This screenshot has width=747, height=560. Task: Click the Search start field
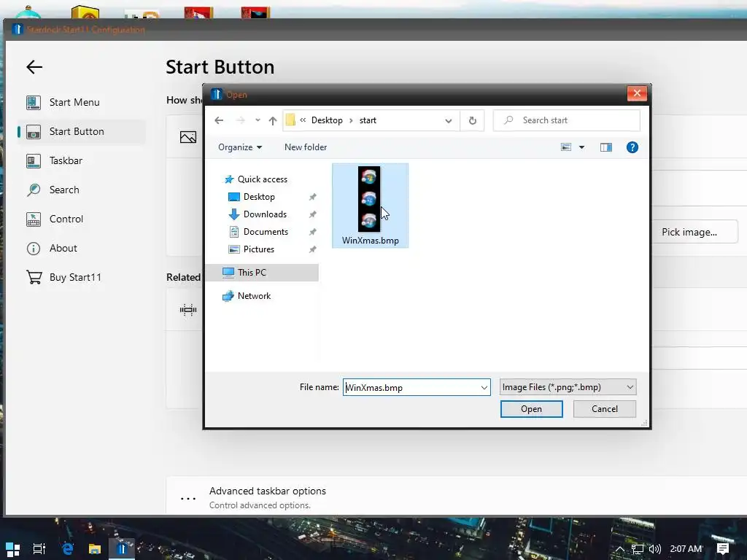567,120
